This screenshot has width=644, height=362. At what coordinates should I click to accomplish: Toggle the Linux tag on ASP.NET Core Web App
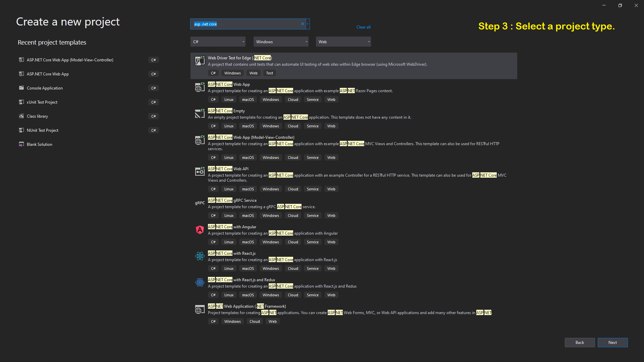[228, 99]
